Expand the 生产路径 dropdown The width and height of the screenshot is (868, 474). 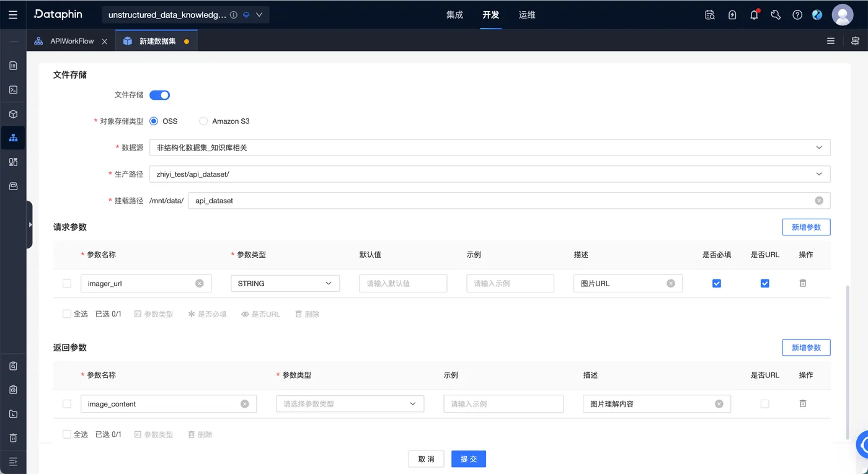490,174
